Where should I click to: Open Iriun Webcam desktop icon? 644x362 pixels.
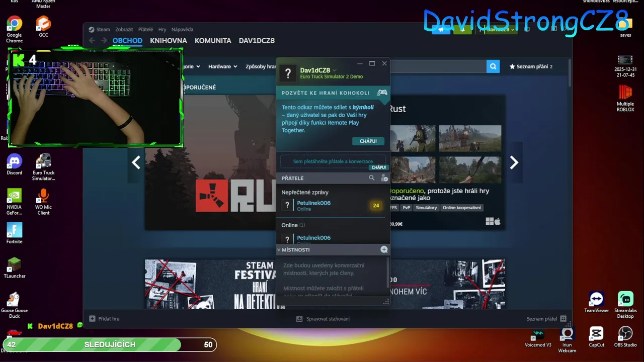click(x=567, y=340)
